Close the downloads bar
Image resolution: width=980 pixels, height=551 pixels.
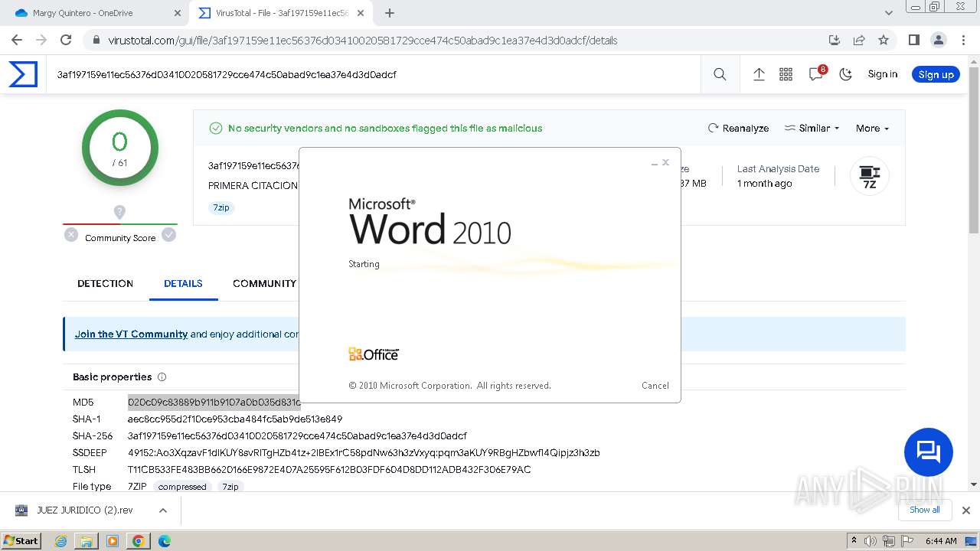pos(965,510)
